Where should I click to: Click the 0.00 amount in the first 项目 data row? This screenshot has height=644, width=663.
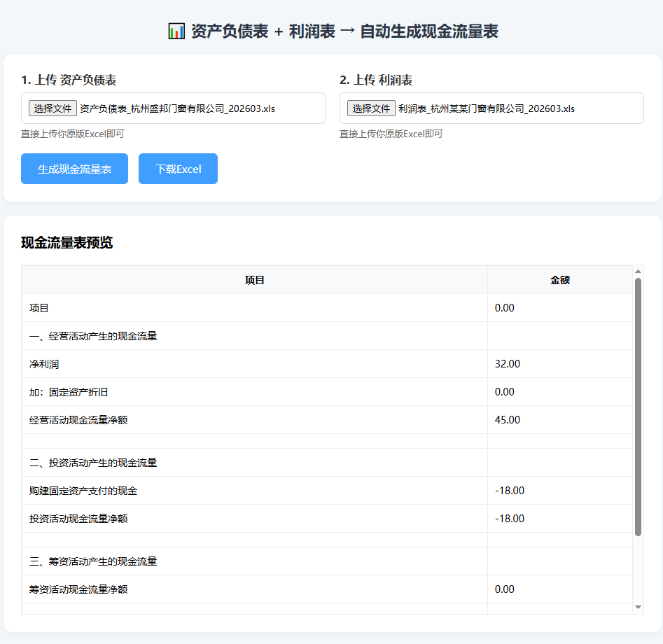pyautogui.click(x=505, y=308)
